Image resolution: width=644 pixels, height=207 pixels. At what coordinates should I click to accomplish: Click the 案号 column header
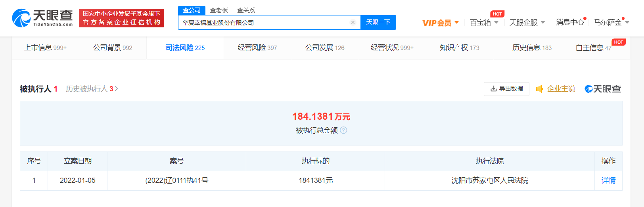pyautogui.click(x=177, y=161)
